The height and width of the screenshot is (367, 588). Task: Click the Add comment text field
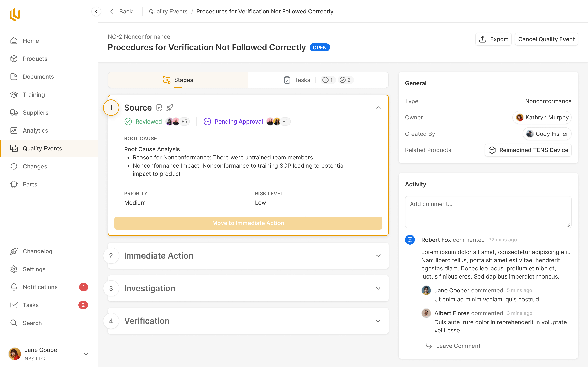(488, 212)
